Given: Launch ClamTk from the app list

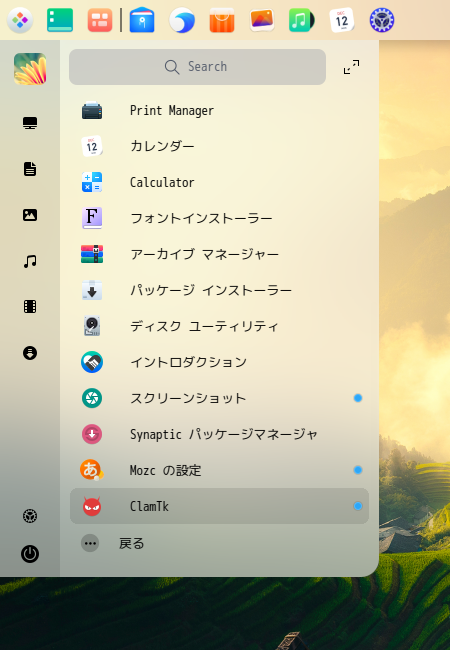Looking at the screenshot, I should click(219, 506).
